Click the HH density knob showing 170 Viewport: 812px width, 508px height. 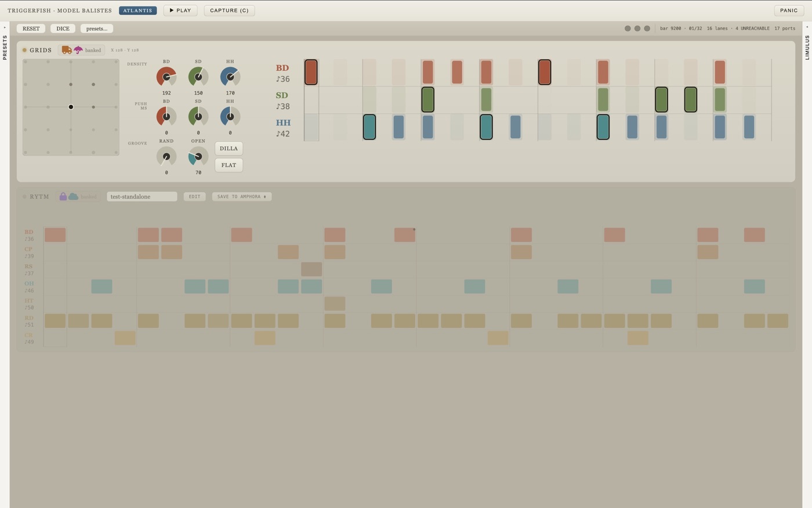[230, 77]
